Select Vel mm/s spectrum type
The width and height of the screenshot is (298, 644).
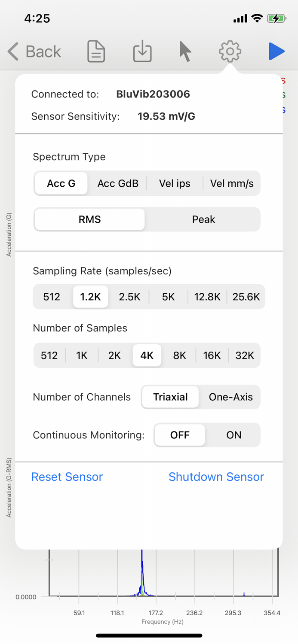231,183
